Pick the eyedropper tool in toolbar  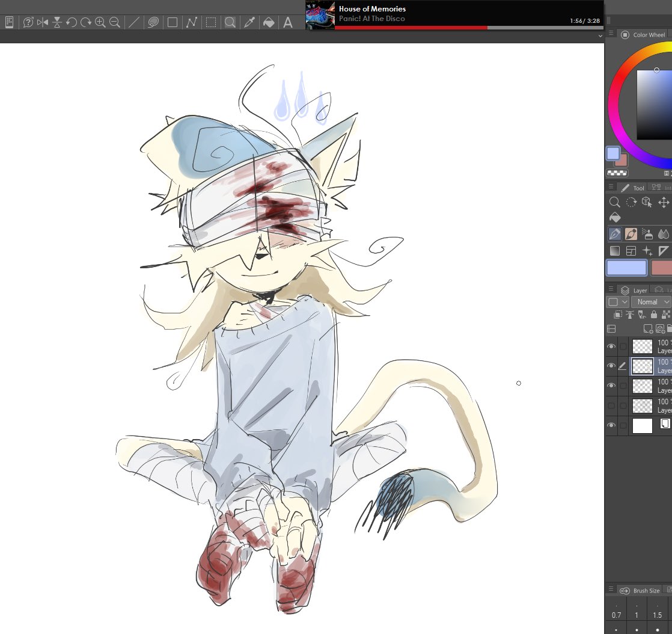pos(249,22)
